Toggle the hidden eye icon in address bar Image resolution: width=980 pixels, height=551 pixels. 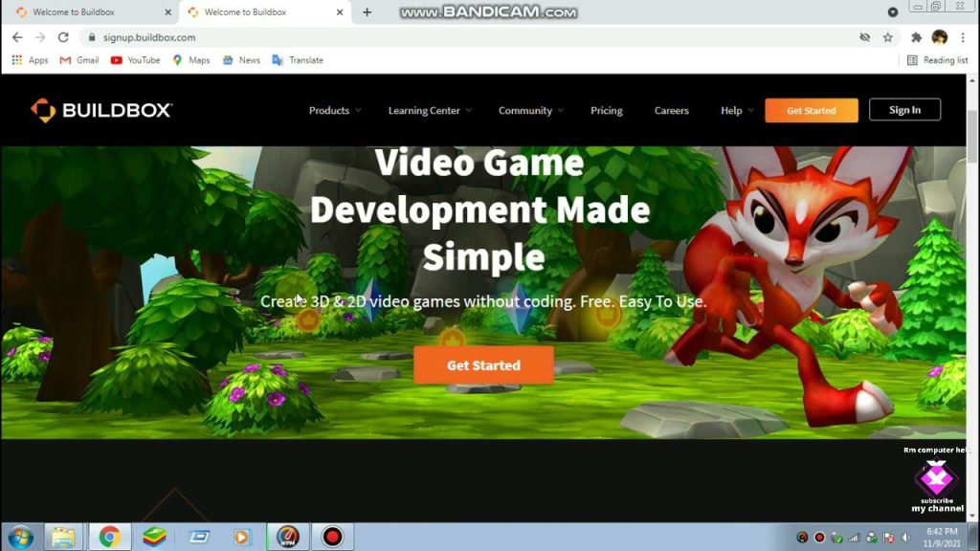(865, 36)
